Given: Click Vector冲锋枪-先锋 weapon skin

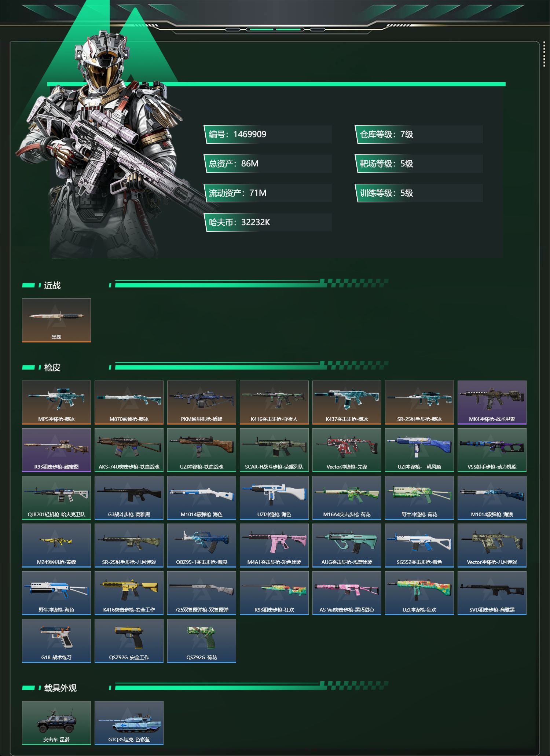Looking at the screenshot, I should [x=347, y=450].
